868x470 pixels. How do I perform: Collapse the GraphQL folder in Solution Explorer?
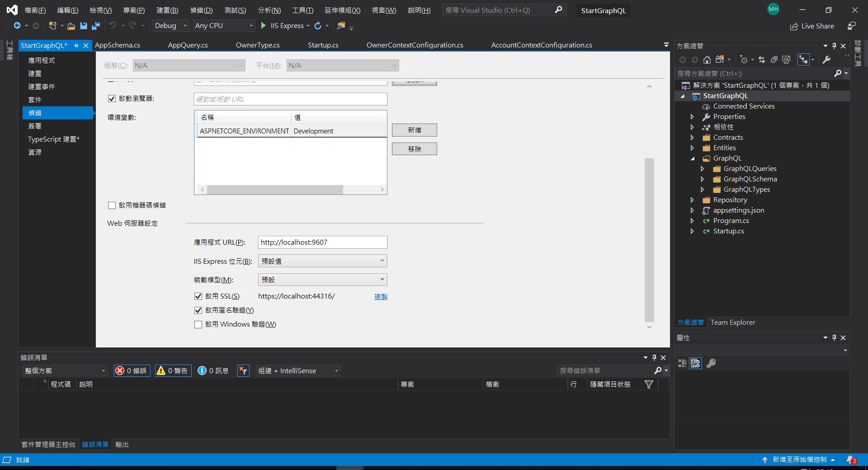tap(692, 158)
